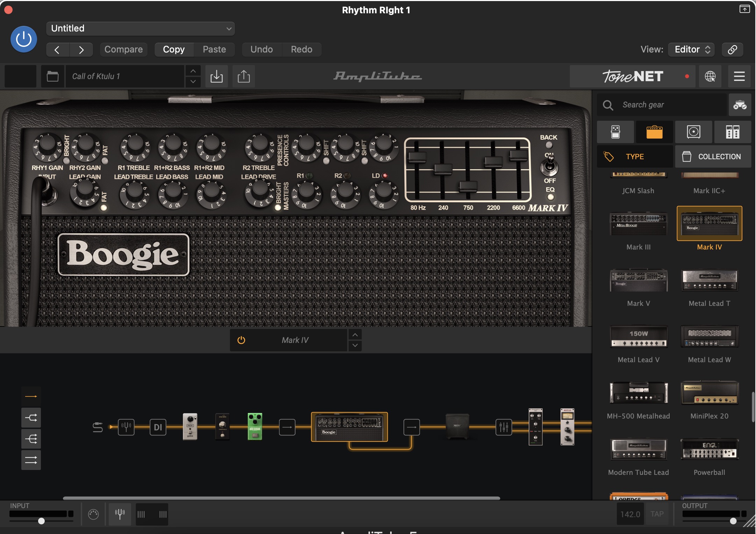This screenshot has width=756, height=534.
Task: Select the JCM Slash amp
Action: coord(639,184)
